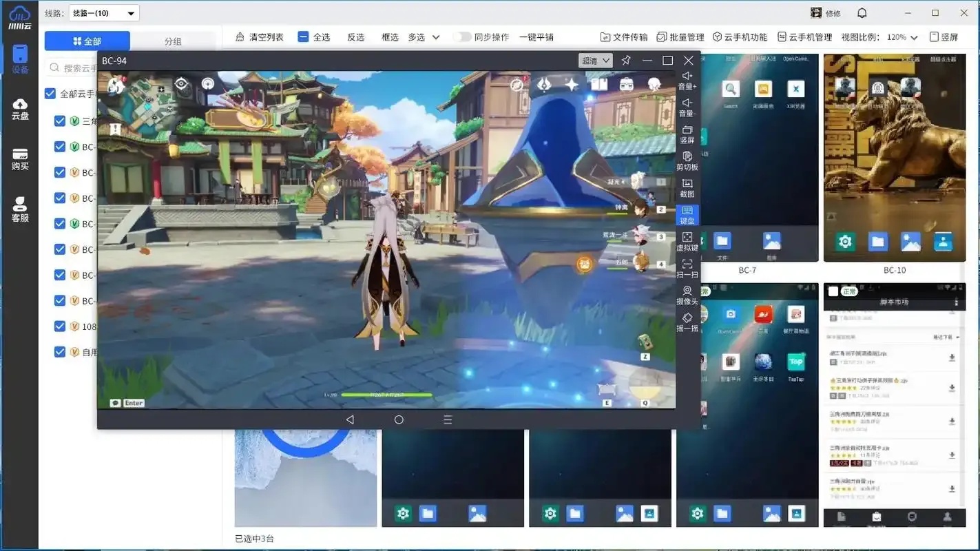Open 文件传输 file transfer
This screenshot has width=980, height=551.
pos(624,37)
